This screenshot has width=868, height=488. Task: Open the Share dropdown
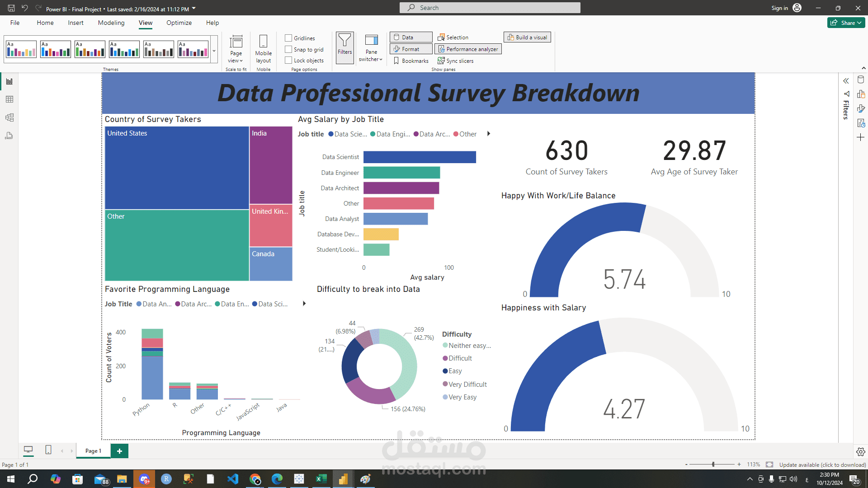tap(846, 23)
